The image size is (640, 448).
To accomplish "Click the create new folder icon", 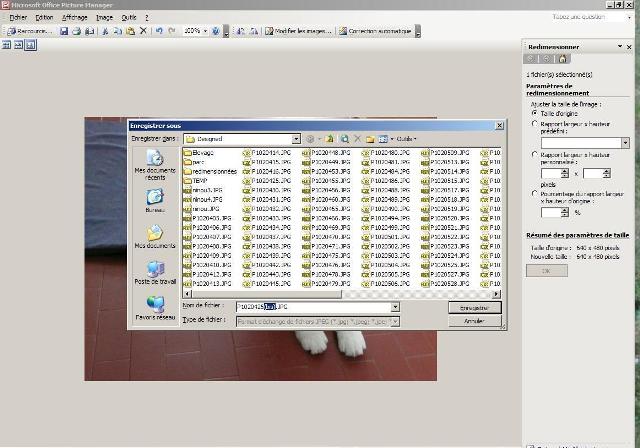I will pos(370,139).
